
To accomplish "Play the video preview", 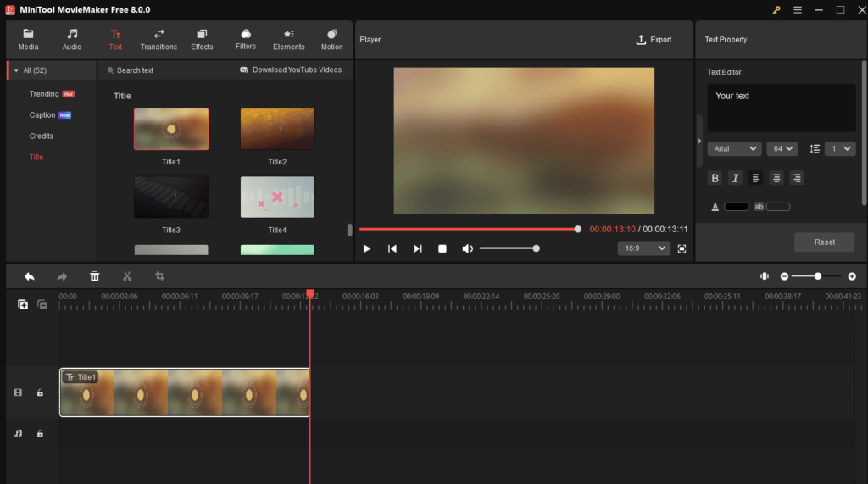I will (366, 248).
